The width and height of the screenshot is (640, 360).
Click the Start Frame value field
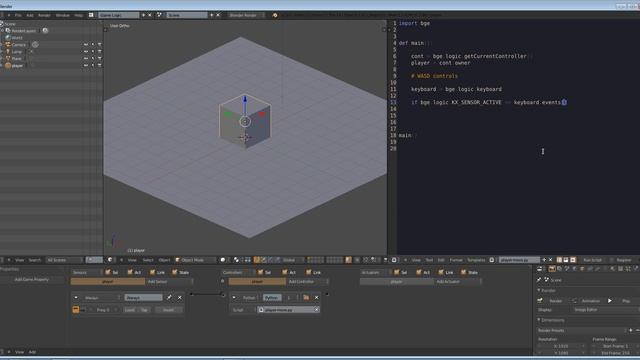coord(615,346)
